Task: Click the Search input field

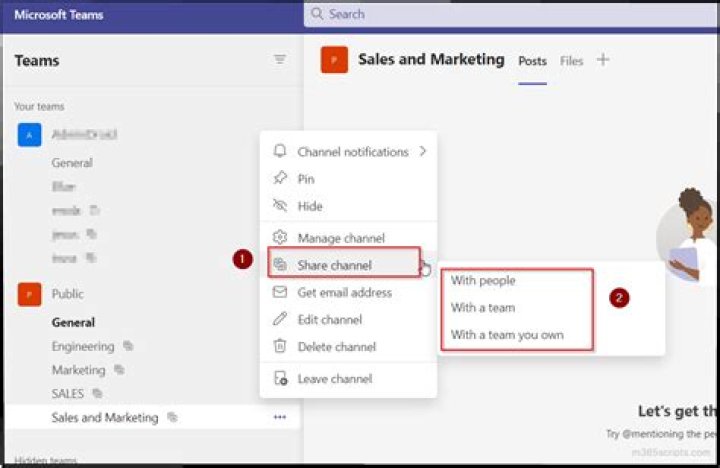Action: tap(511, 14)
